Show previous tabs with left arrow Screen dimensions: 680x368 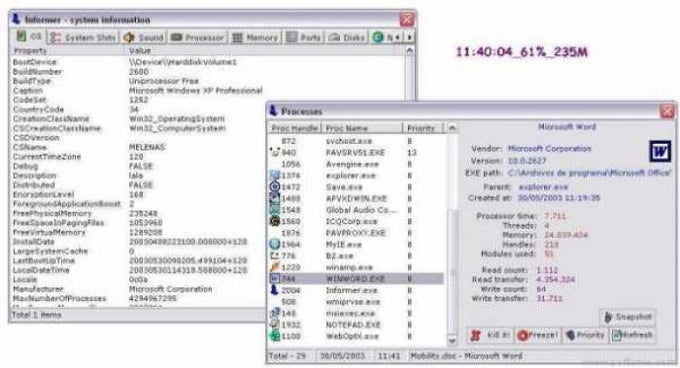pos(398,38)
